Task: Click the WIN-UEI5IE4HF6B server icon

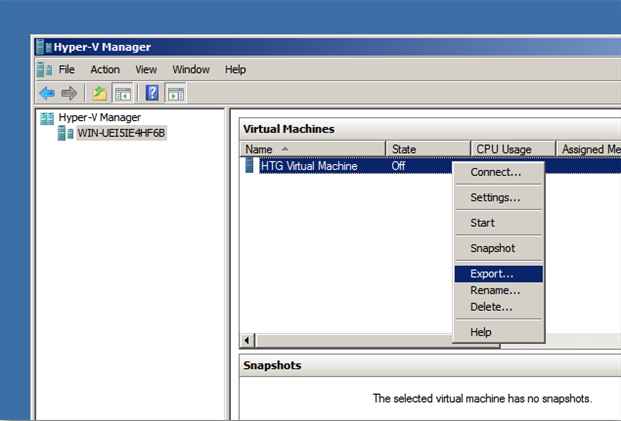Action: point(65,133)
